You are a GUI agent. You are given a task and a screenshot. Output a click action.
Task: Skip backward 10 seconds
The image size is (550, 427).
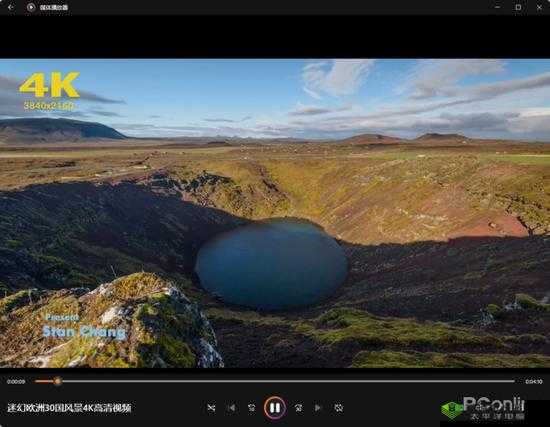point(251,408)
